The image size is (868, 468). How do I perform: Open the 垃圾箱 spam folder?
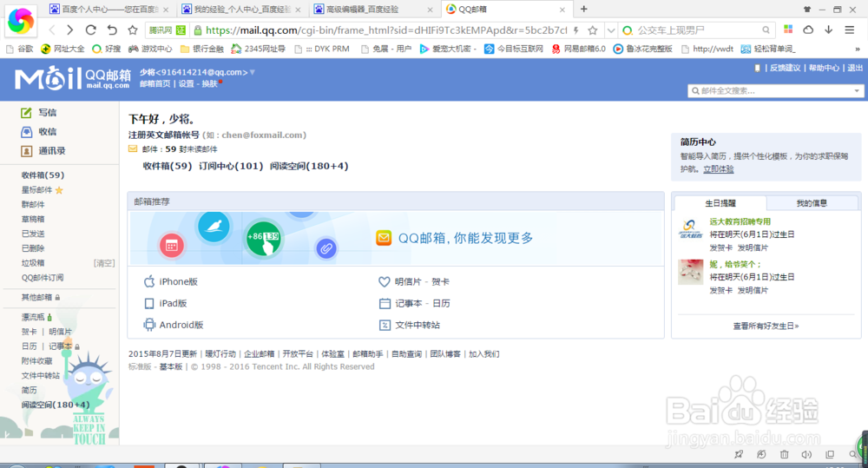click(33, 263)
